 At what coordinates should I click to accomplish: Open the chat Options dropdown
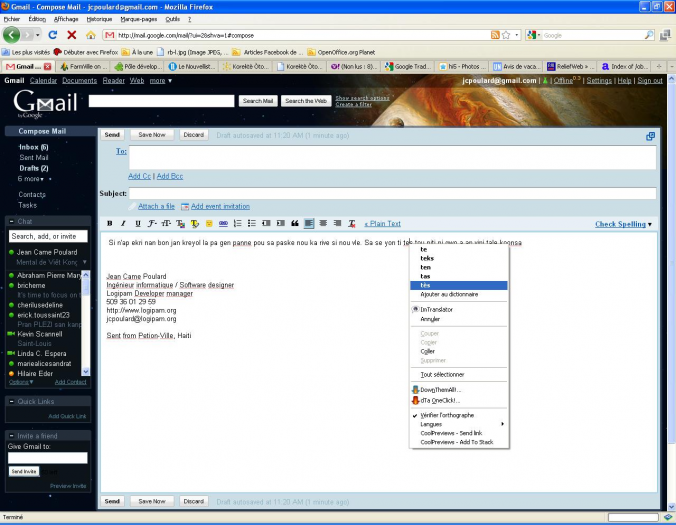click(x=21, y=382)
